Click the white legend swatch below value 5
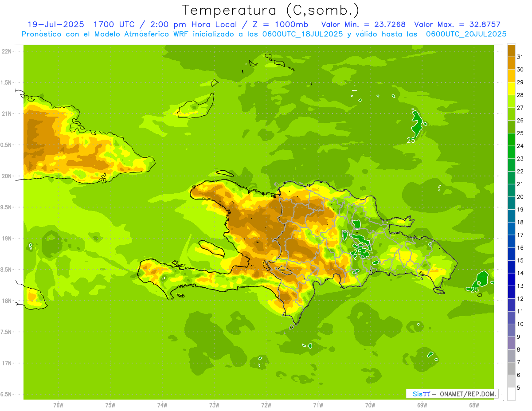This screenshot has height=411, width=532. pos(511,394)
